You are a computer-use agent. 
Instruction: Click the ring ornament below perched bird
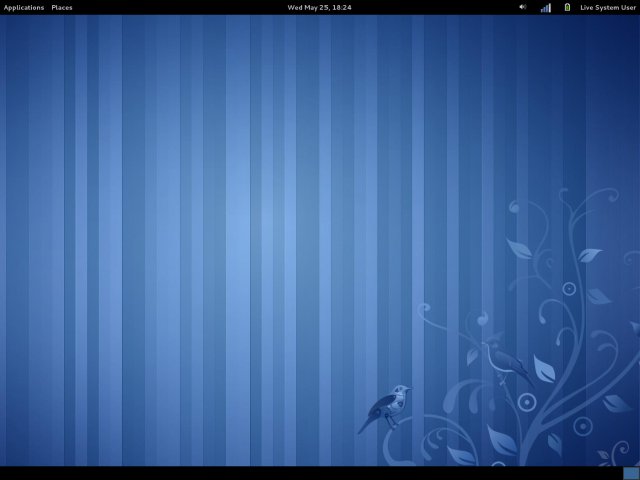526,402
